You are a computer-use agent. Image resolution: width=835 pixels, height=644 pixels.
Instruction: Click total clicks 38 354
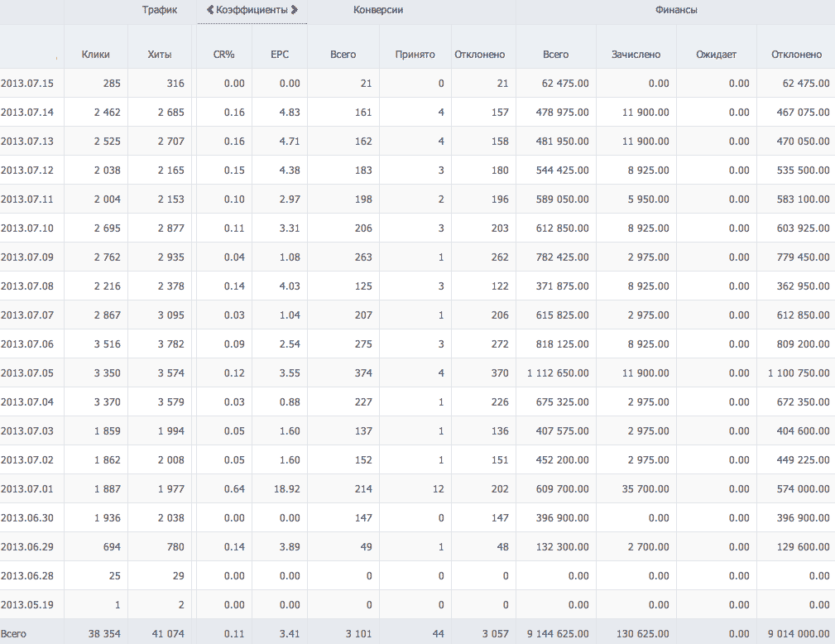point(104,634)
